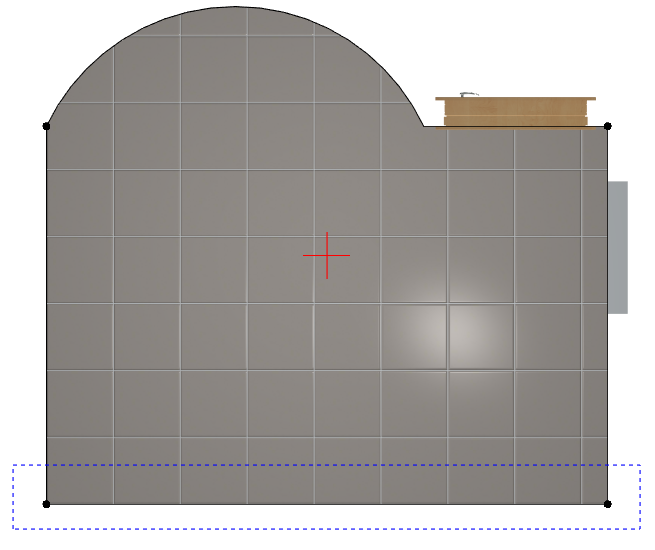Click the top-left corner of the blue dashed rectangle
Image resolution: width=655 pixels, height=550 pixels.
(13, 465)
